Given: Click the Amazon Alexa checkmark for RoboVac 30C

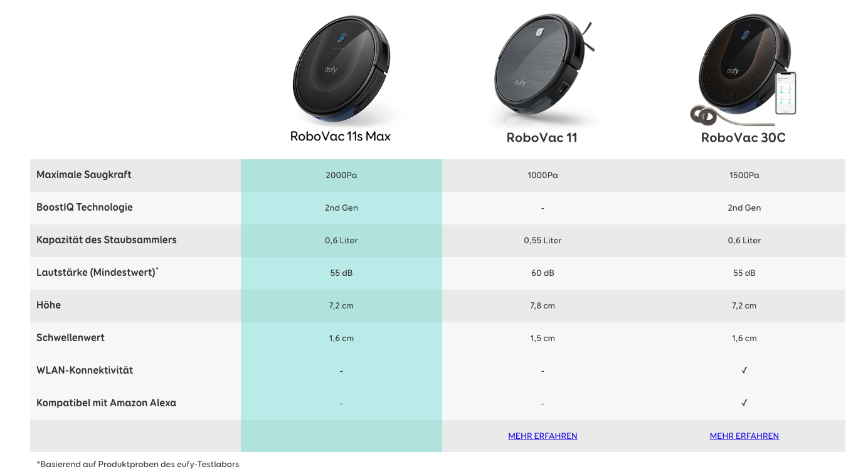Looking at the screenshot, I should click(744, 403).
